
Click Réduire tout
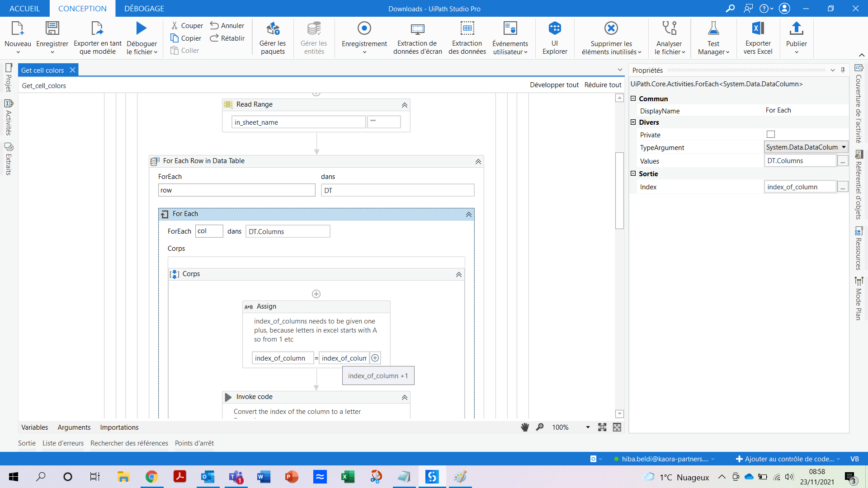click(x=603, y=85)
